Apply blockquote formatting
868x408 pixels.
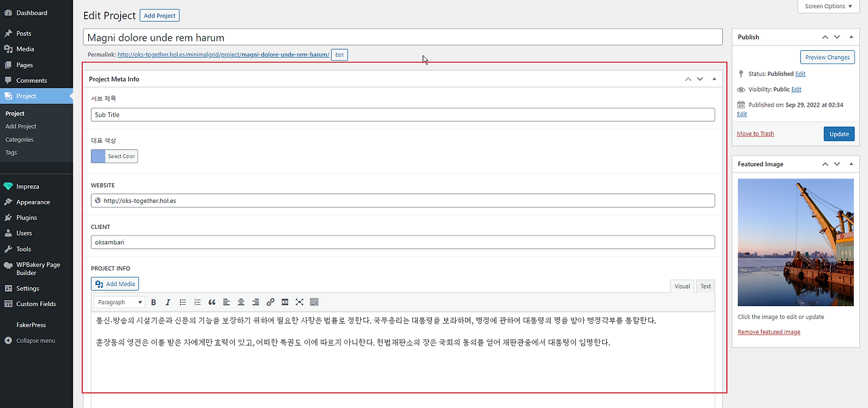click(212, 302)
